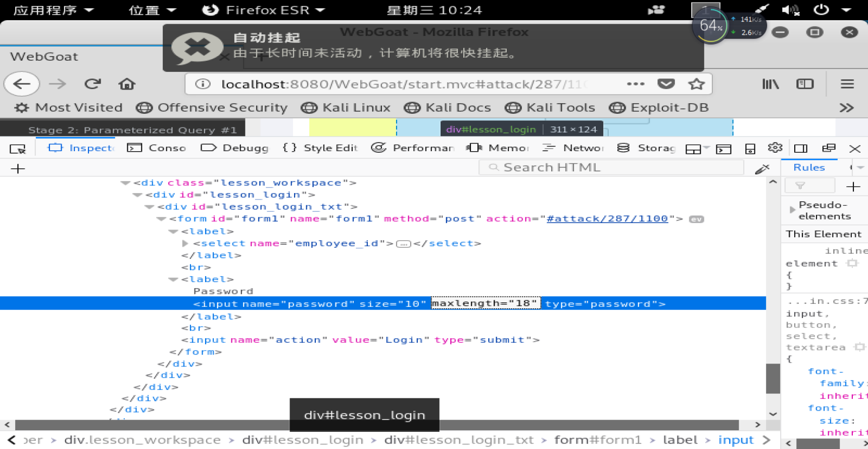Click the disk-shaped toolbox icon
The image size is (868, 449).
[x=750, y=149]
